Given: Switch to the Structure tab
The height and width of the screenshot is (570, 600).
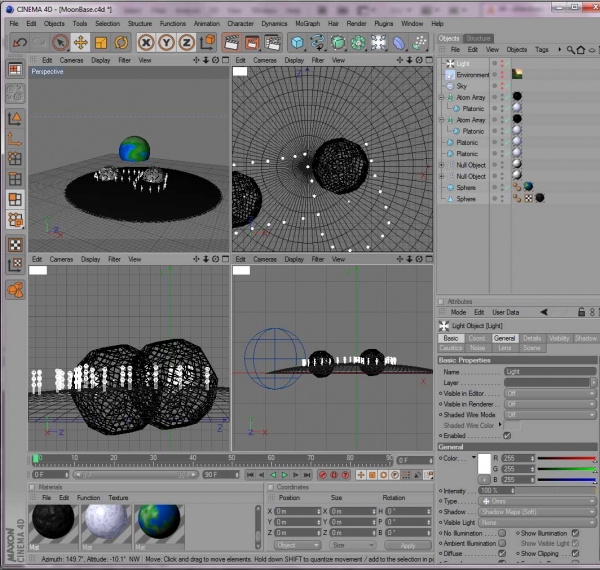Looking at the screenshot, I should coord(478,38).
